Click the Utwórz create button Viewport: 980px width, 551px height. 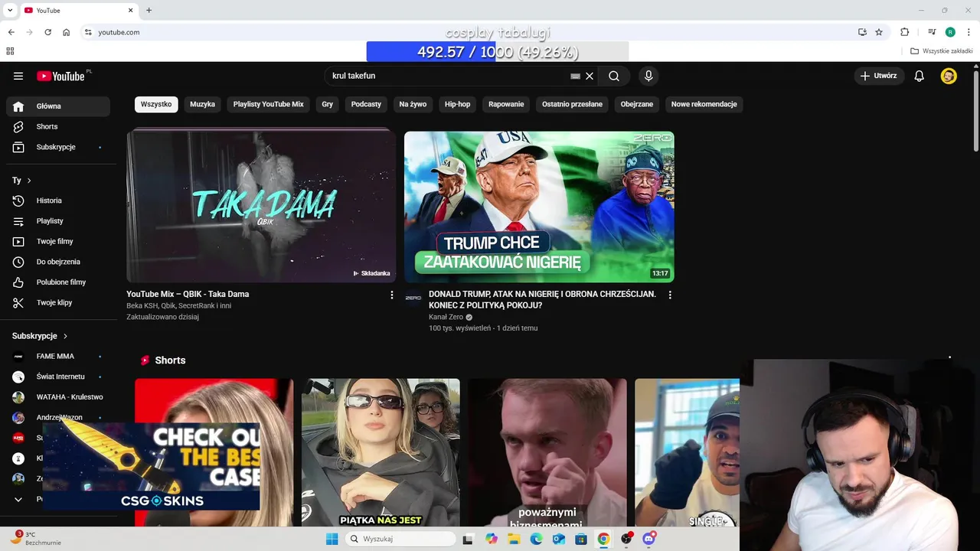(x=879, y=76)
